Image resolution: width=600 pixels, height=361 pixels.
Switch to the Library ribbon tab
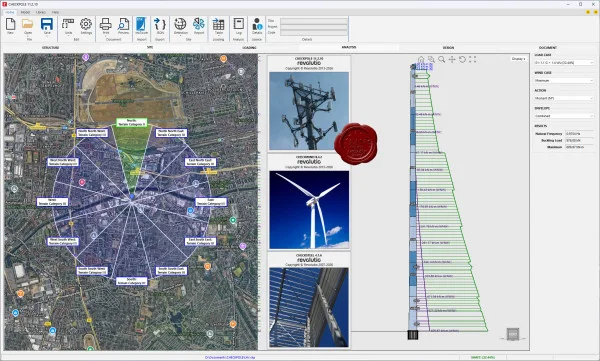click(x=41, y=12)
